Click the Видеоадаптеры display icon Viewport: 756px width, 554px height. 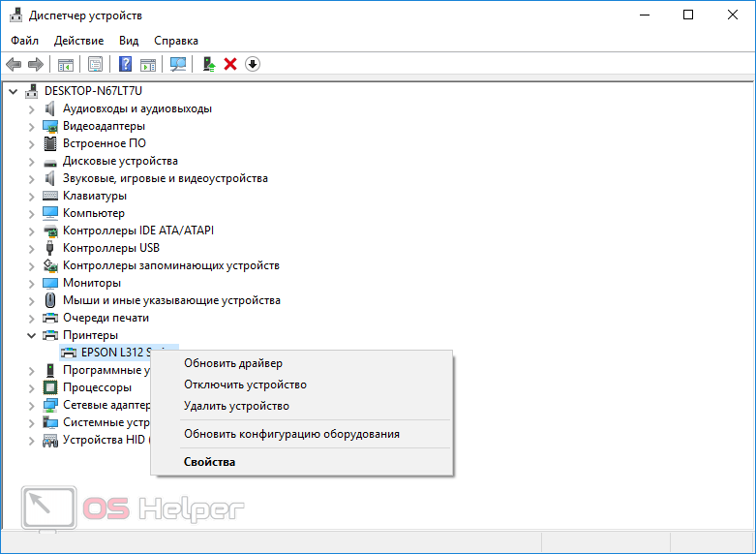50,127
